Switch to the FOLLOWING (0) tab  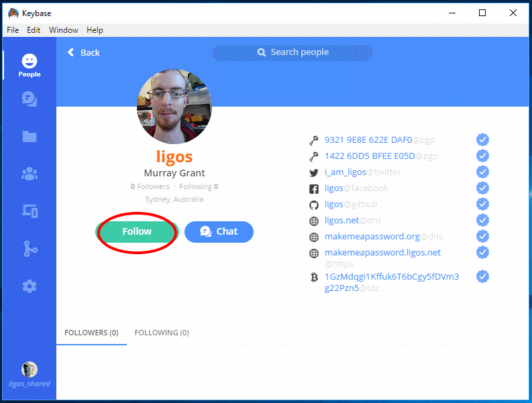coord(162,333)
